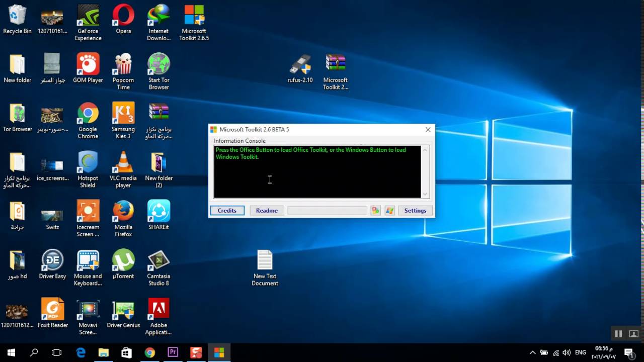Click the Information Console scroll up arrow
This screenshot has height=362, width=644.
[425, 150]
